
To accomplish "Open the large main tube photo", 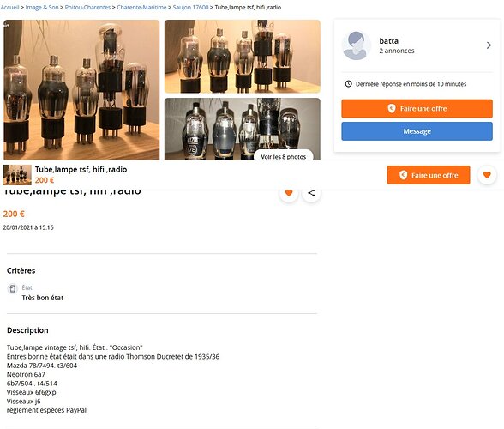I will [x=81, y=90].
